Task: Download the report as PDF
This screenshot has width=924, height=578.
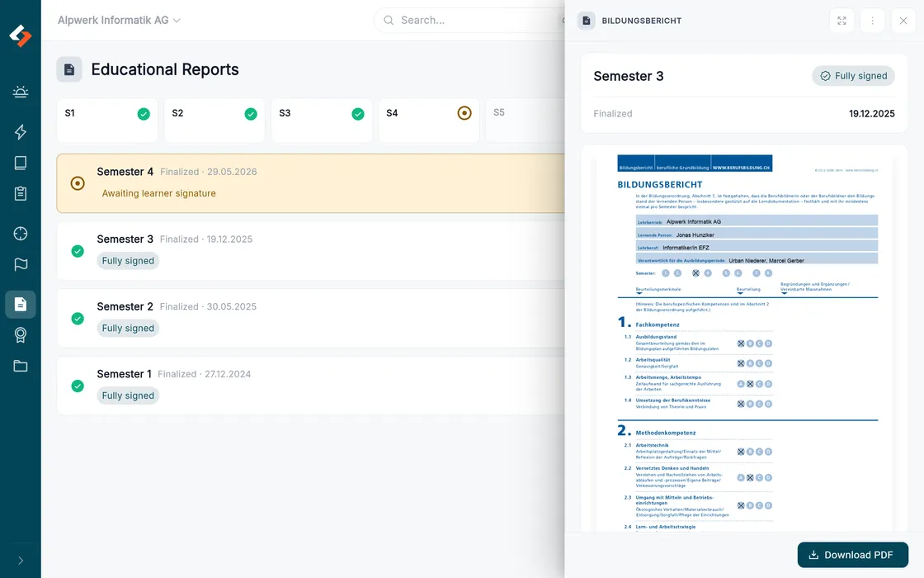Action: 853,555
